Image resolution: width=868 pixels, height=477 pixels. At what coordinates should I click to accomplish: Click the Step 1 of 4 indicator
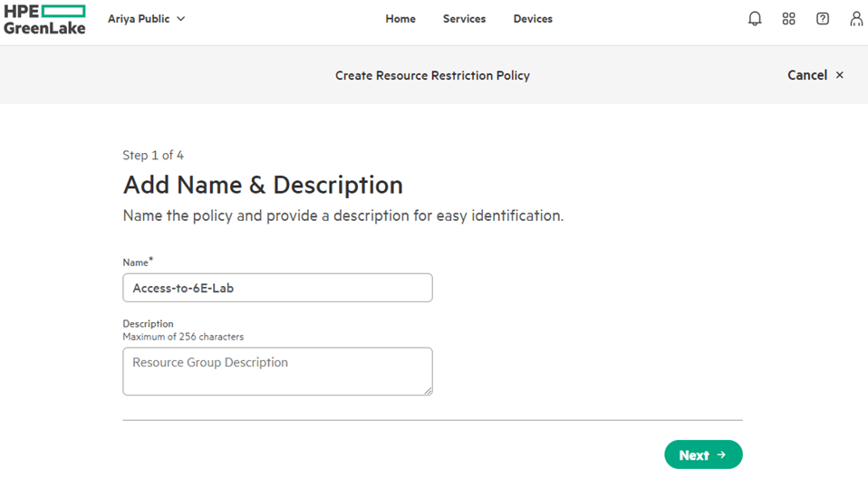pyautogui.click(x=153, y=156)
